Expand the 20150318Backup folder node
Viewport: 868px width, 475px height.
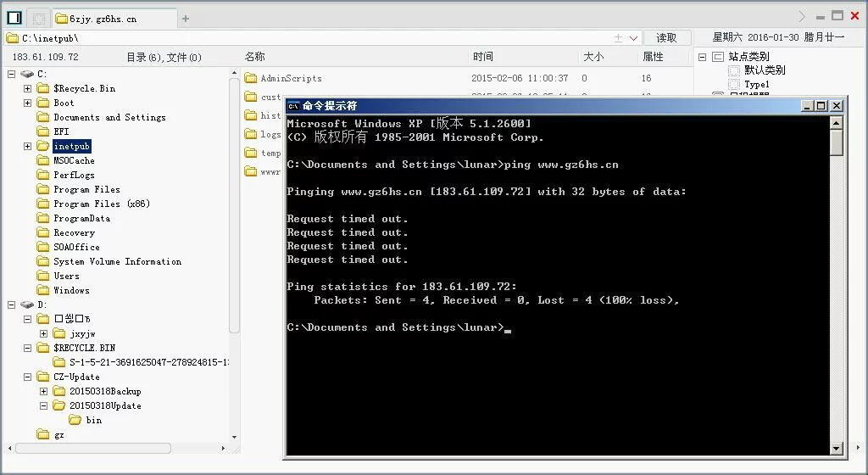[43, 391]
